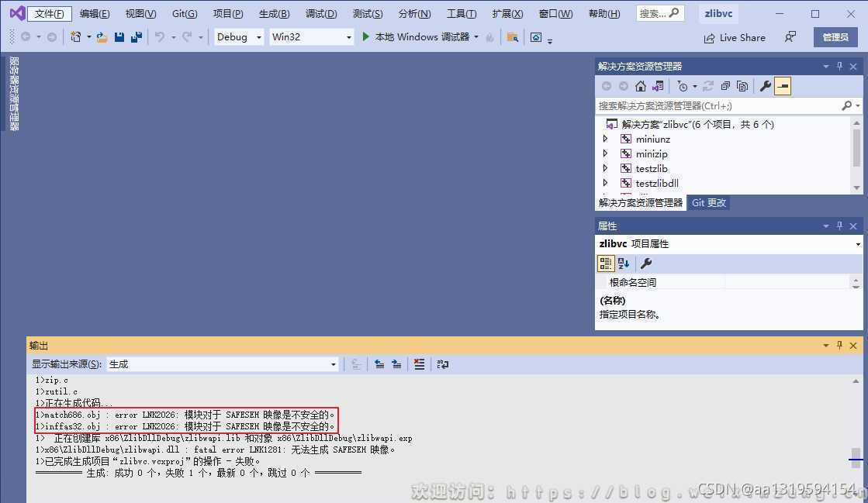Click the Live Share button

click(735, 38)
